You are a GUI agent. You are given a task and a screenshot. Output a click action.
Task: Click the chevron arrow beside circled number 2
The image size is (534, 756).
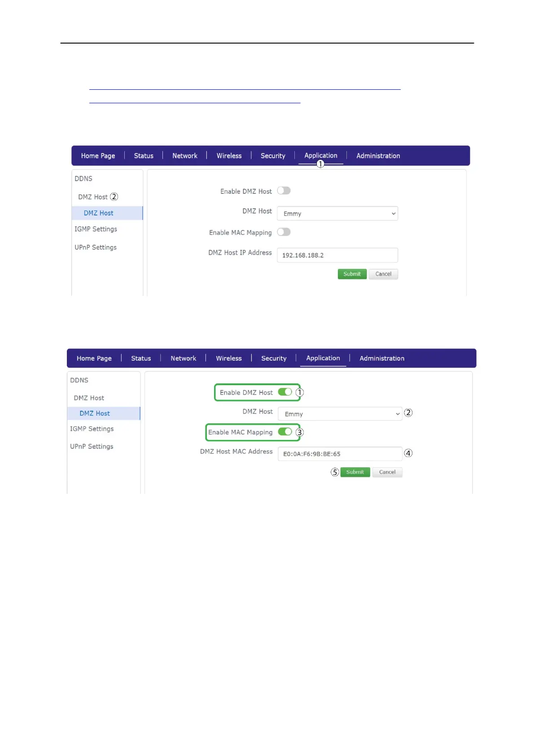click(398, 413)
